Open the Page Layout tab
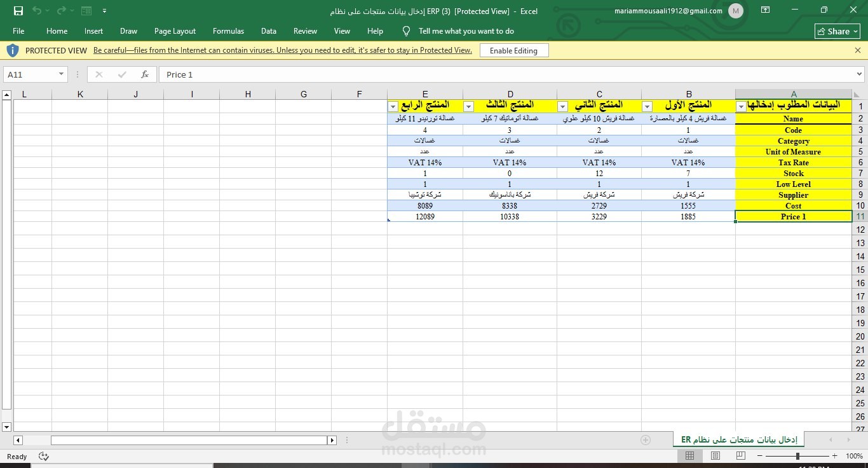This screenshot has height=468, width=868. pos(175,31)
